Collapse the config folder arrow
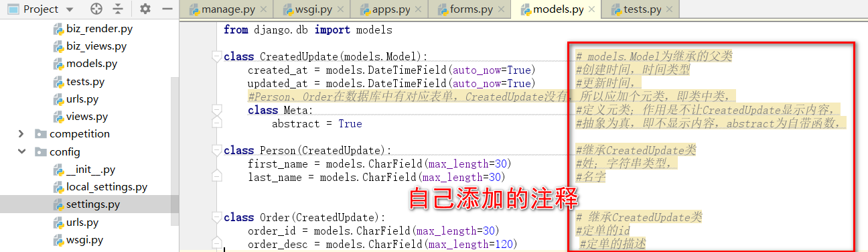Viewport: 868px width, 252px height. pyautogui.click(x=21, y=151)
